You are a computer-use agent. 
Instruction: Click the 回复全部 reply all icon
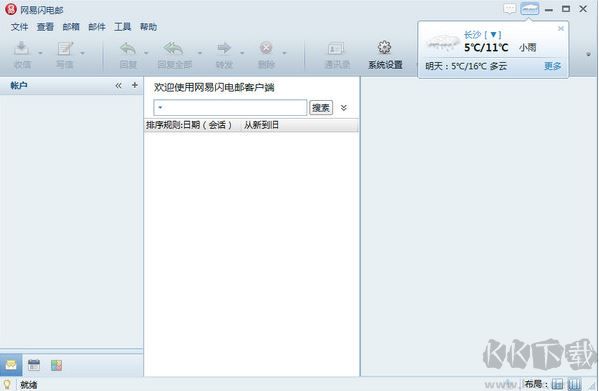pyautogui.click(x=173, y=48)
